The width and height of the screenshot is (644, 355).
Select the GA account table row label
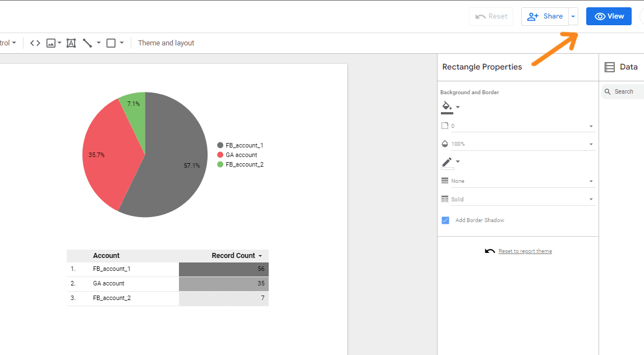pyautogui.click(x=108, y=284)
